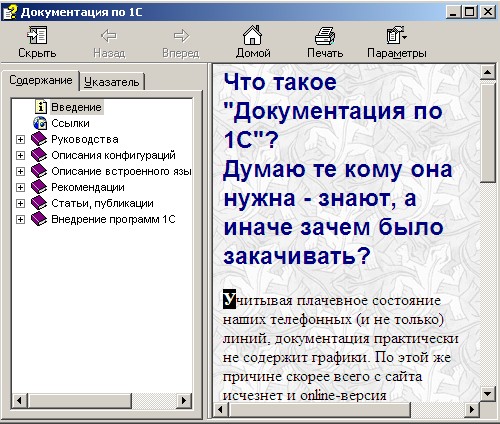This screenshot has height=424, width=500.
Task: Click the purple book icon for Руководства
Action: click(x=39, y=139)
